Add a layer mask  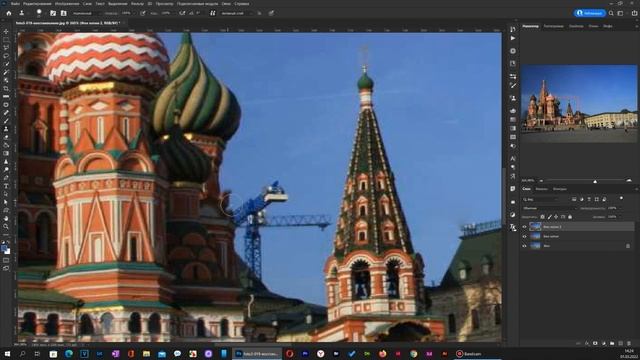tap(595, 343)
